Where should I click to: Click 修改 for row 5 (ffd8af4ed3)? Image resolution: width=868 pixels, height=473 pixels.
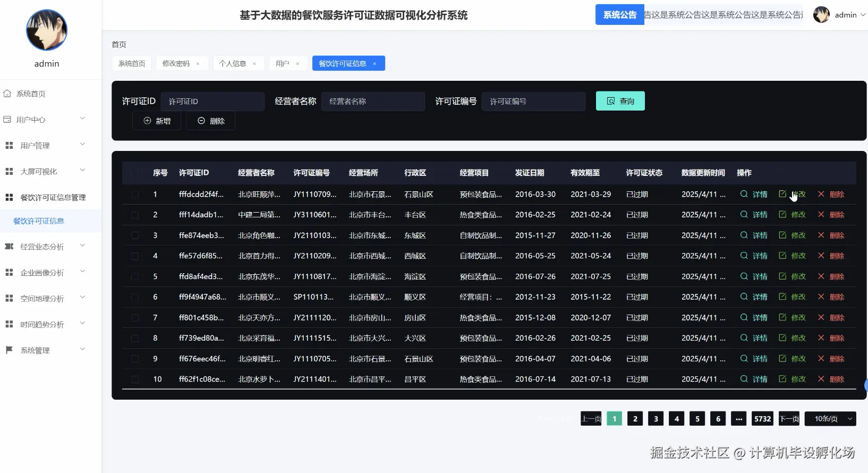tap(793, 276)
